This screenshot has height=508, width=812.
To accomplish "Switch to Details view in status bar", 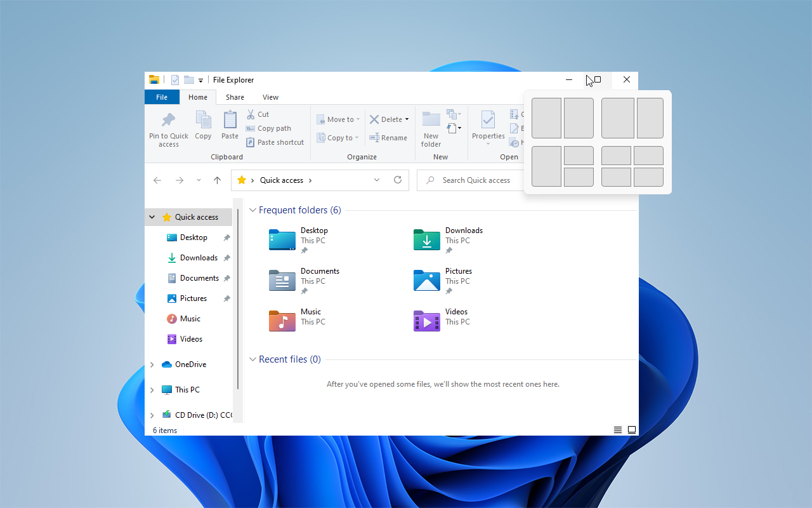I will (x=618, y=430).
